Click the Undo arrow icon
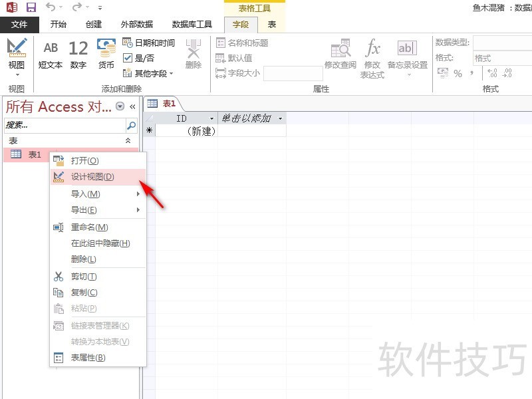 [x=51, y=7]
